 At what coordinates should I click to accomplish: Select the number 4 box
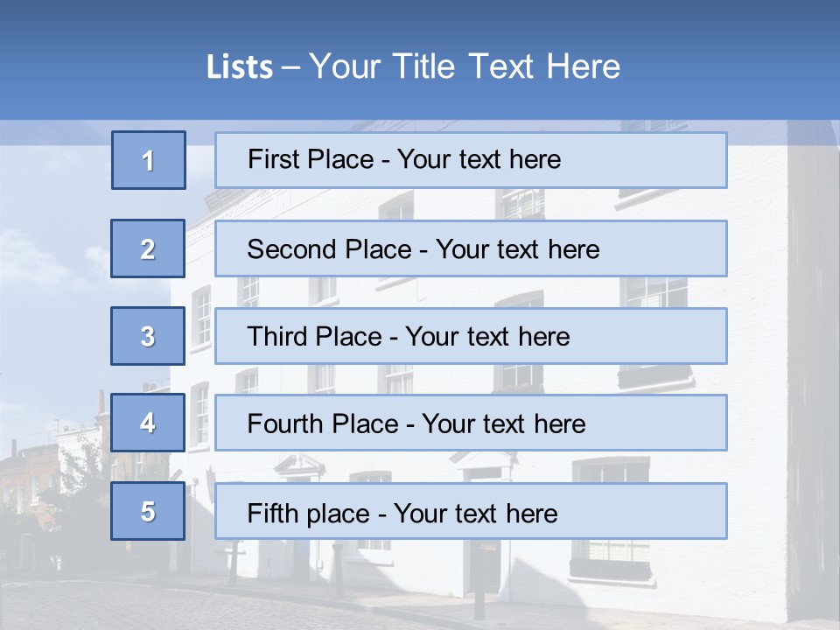[x=148, y=423]
